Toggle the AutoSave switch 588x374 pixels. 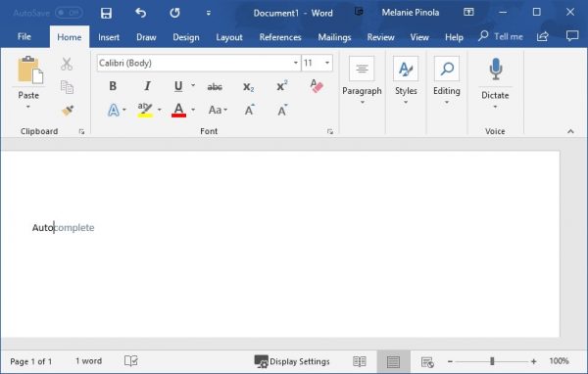(69, 13)
